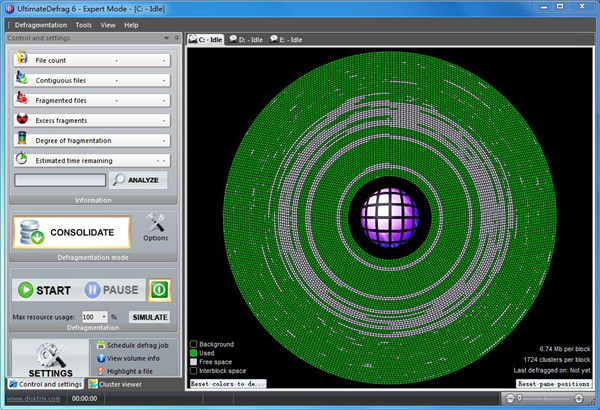
Task: Open the Tools menu
Action: 83,24
